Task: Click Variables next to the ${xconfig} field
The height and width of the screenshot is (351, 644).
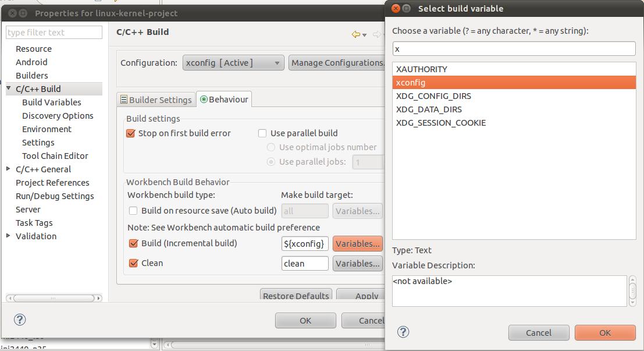Action: [x=357, y=243]
